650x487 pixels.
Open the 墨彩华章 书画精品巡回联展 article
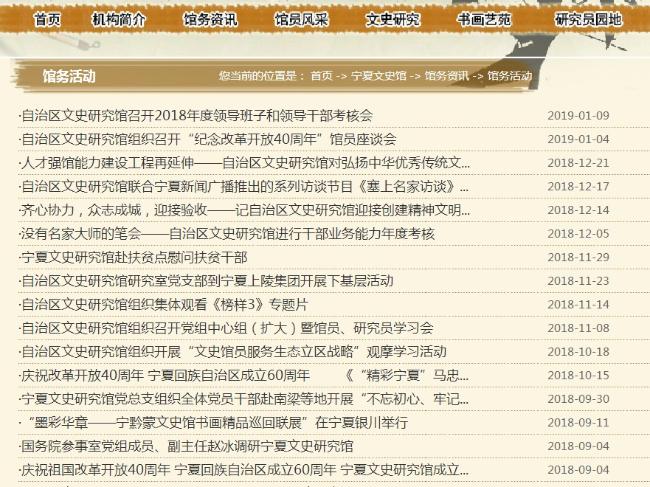214,422
